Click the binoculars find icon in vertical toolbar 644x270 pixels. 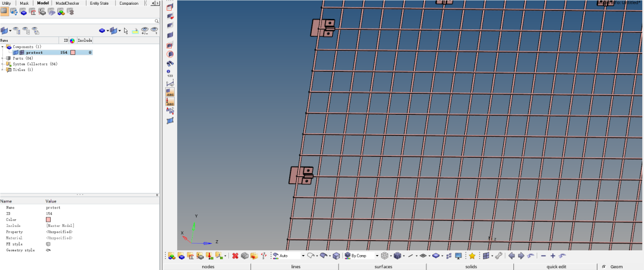pyautogui.click(x=170, y=63)
